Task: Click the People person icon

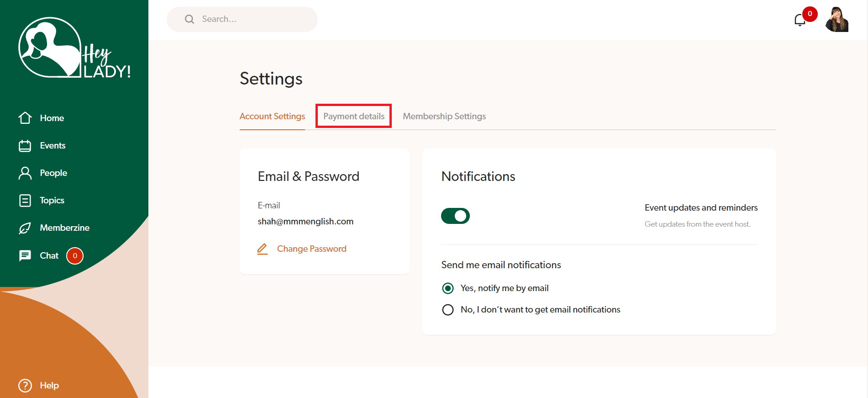Action: pyautogui.click(x=25, y=173)
